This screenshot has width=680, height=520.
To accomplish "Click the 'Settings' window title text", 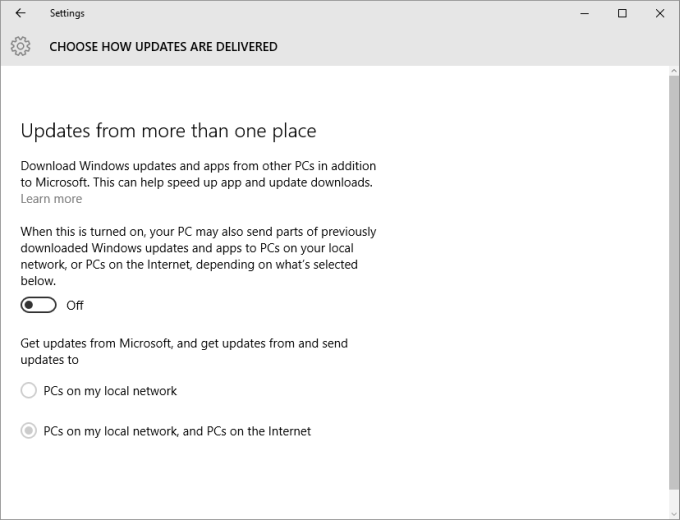I will pos(67,13).
